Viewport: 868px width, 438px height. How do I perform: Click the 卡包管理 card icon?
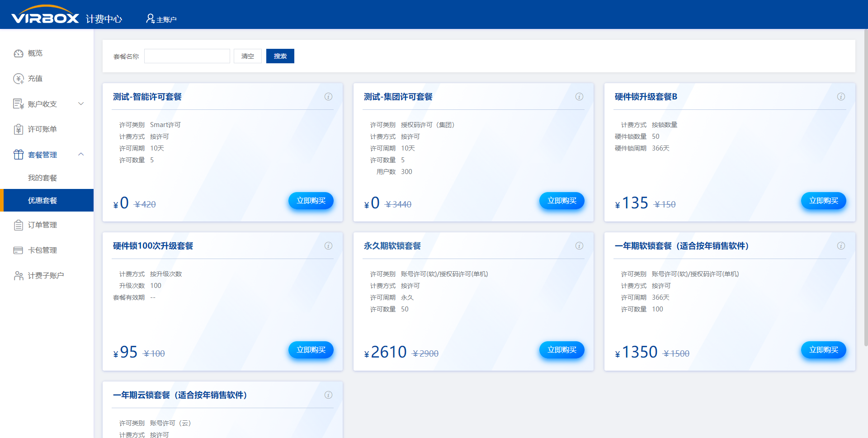[19, 250]
